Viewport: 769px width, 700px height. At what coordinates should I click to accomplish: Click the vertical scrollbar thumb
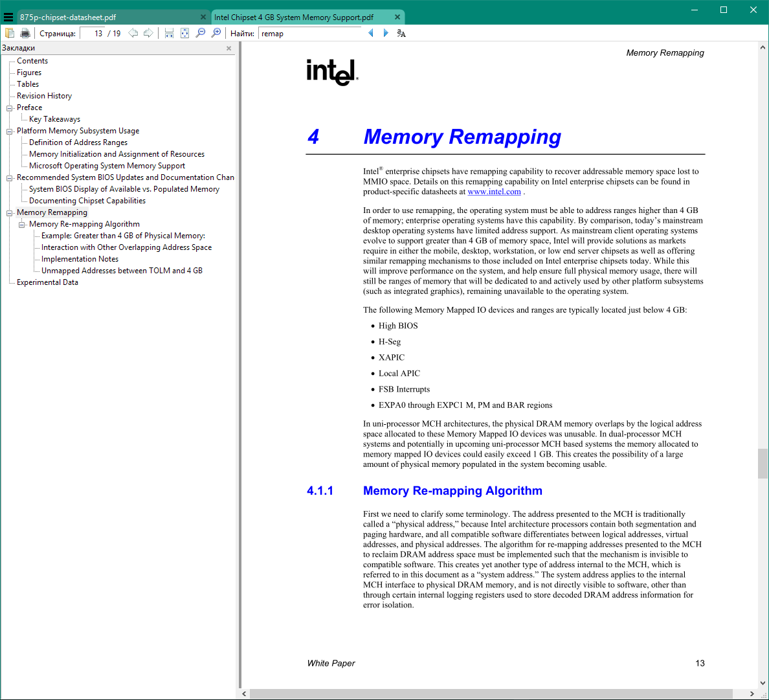pos(763,463)
